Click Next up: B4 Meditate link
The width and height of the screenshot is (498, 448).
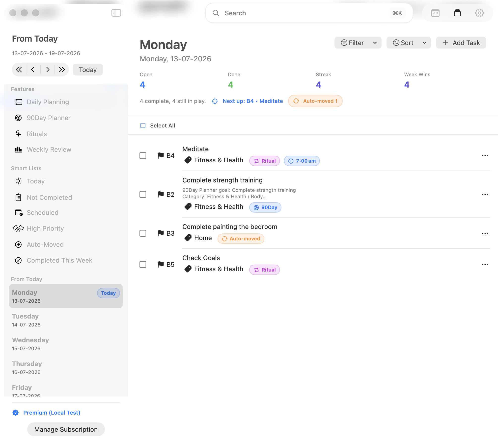253,101
